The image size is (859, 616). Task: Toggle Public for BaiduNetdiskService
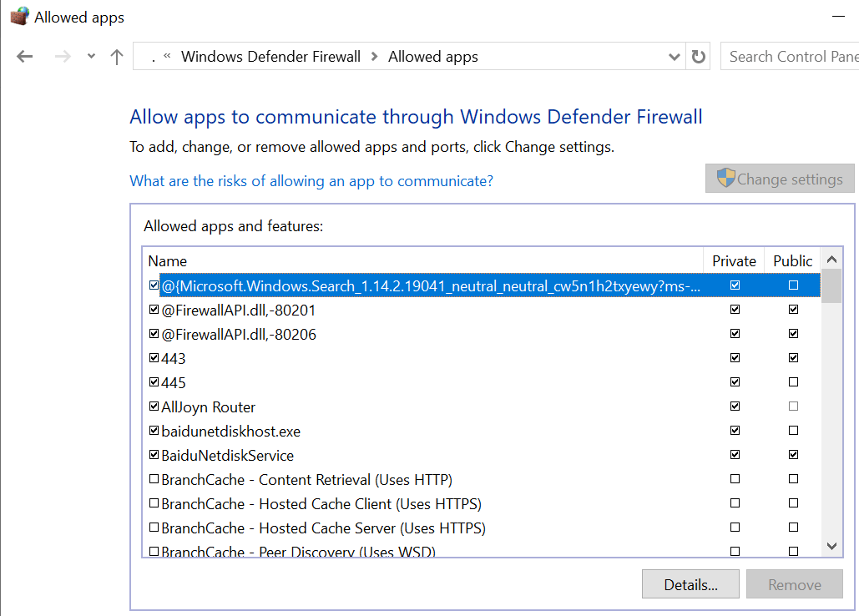(793, 454)
